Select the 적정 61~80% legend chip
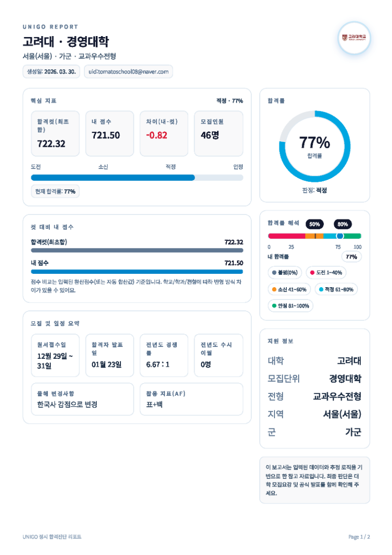 (x=336, y=289)
